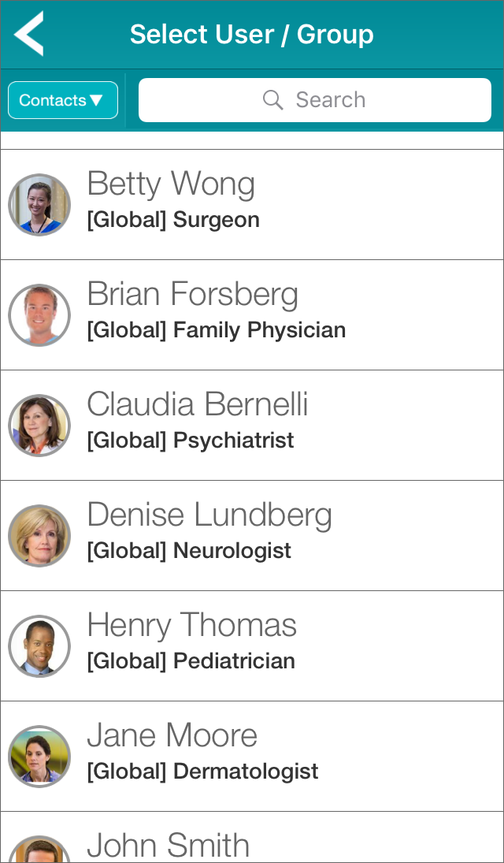Screen dimensions: 504x863
Task: Tap Henry Thomas's profile picture
Action: (39, 646)
